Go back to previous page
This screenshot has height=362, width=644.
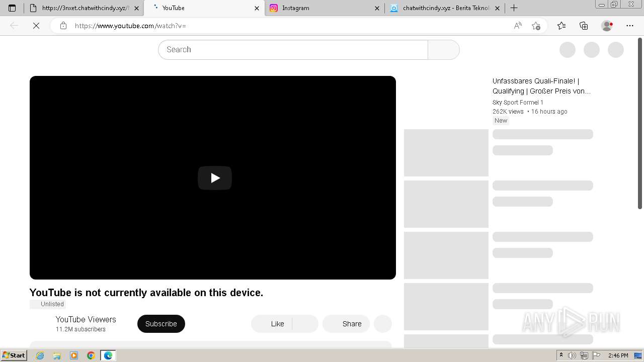[x=14, y=26]
